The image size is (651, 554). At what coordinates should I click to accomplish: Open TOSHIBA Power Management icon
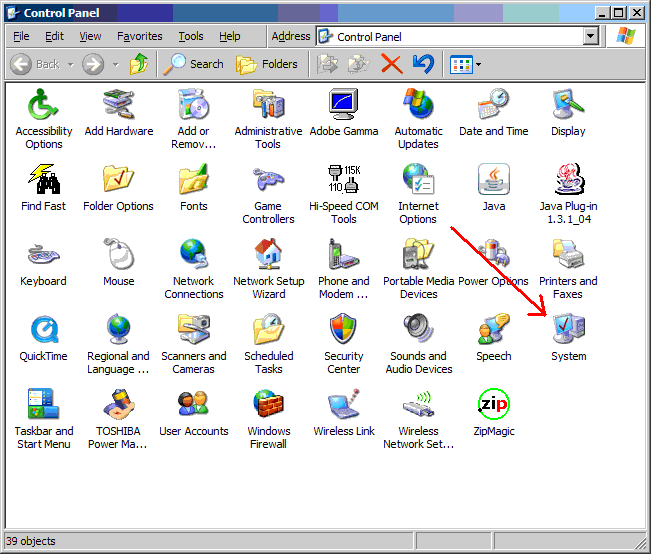point(119,404)
